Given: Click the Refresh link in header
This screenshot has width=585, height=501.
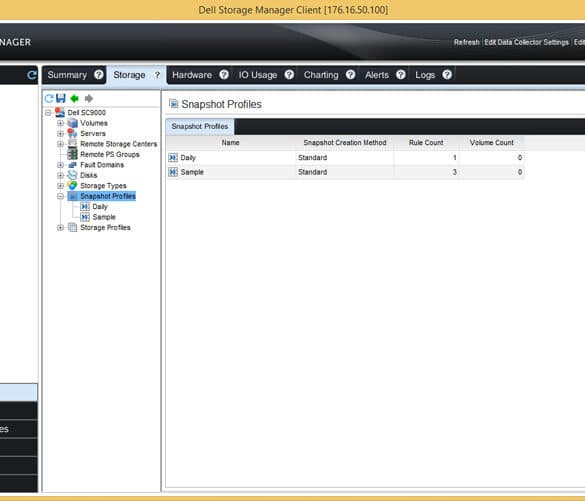Looking at the screenshot, I should point(466,42).
